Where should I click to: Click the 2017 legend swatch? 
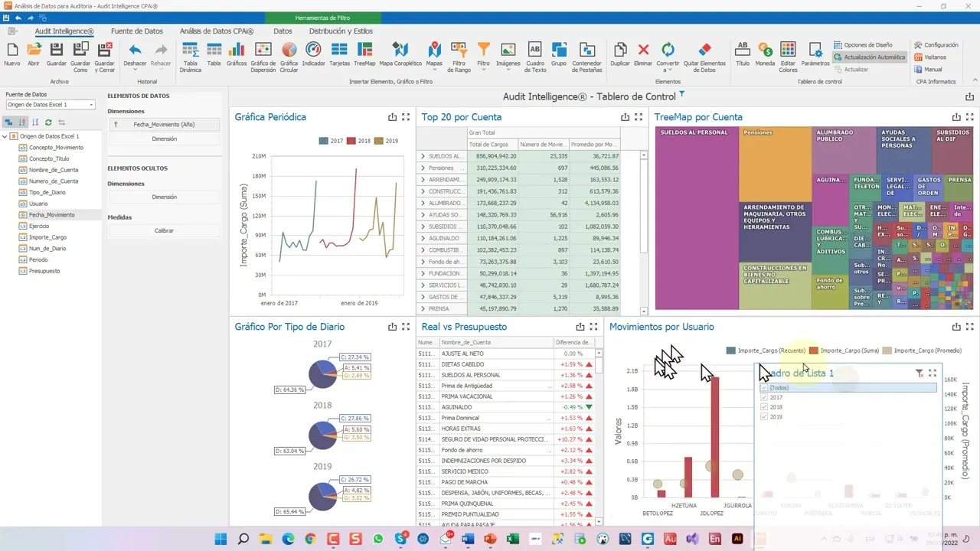coord(323,141)
